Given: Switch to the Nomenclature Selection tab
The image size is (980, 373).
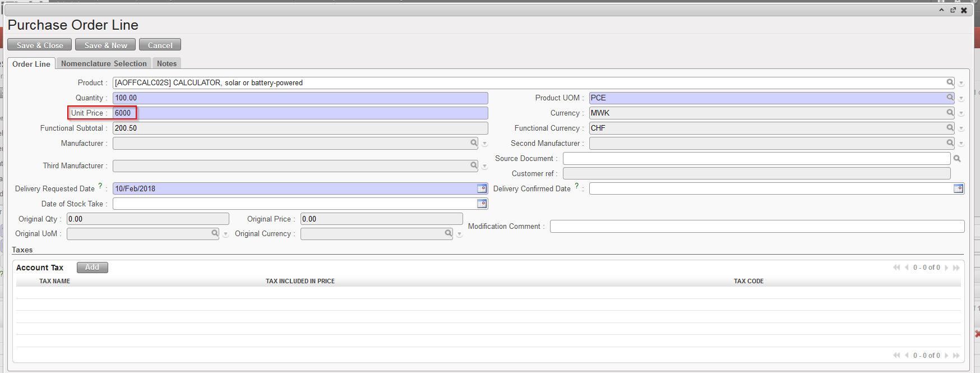Looking at the screenshot, I should [x=104, y=64].
